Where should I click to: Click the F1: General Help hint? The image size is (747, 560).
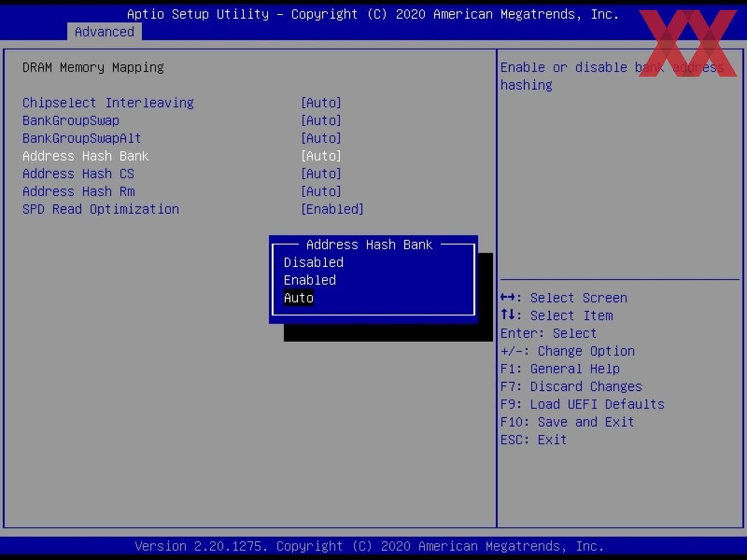pos(560,368)
